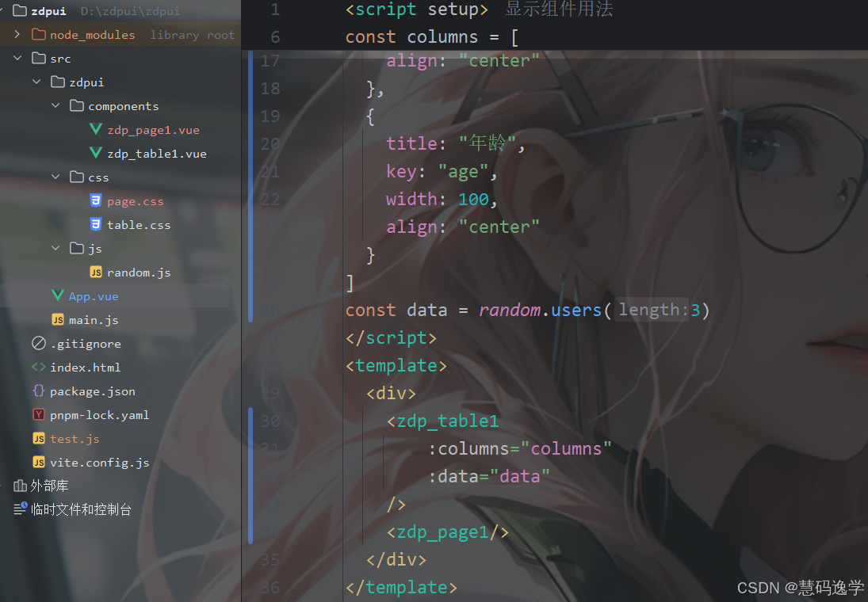868x602 pixels.
Task: Click the 'key: "age"' code line
Action: click(442, 172)
